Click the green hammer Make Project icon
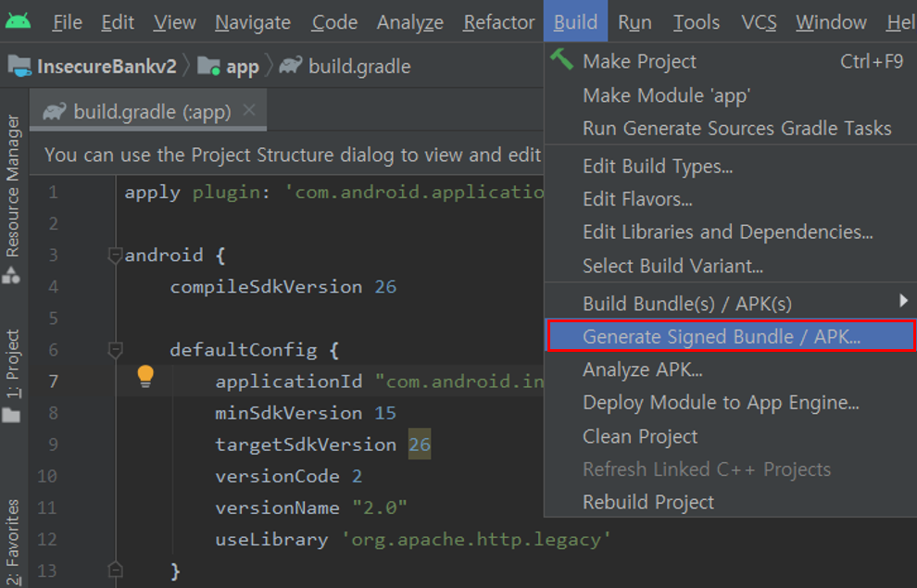The height and width of the screenshot is (588, 917). pos(561,59)
